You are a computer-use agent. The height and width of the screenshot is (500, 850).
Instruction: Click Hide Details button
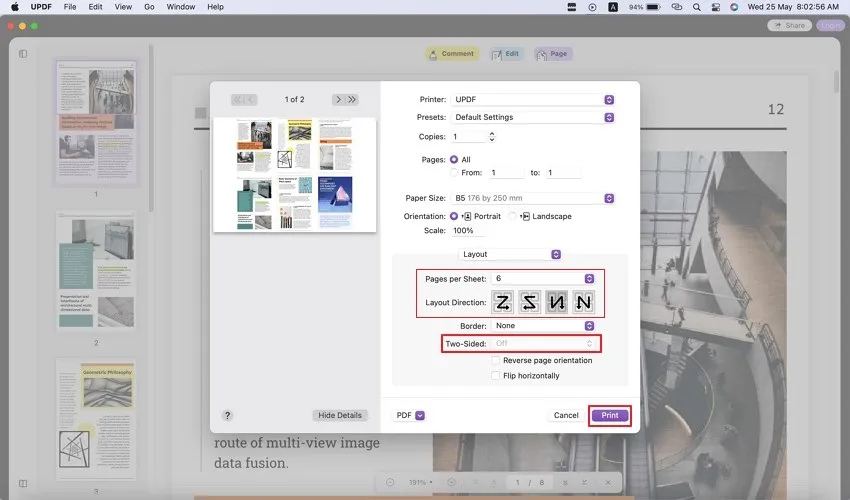click(340, 415)
